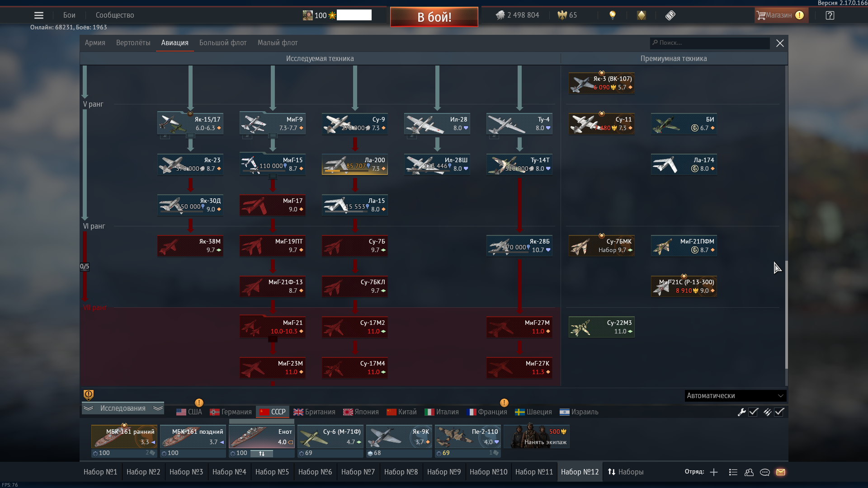Screen dimensions: 868x488
Task: Click the envelope mail icon
Action: [781, 472]
